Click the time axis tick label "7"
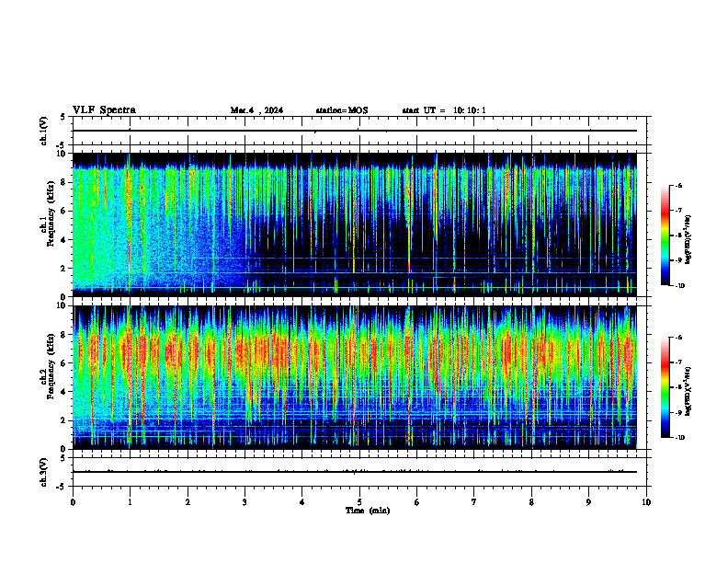 coord(474,502)
